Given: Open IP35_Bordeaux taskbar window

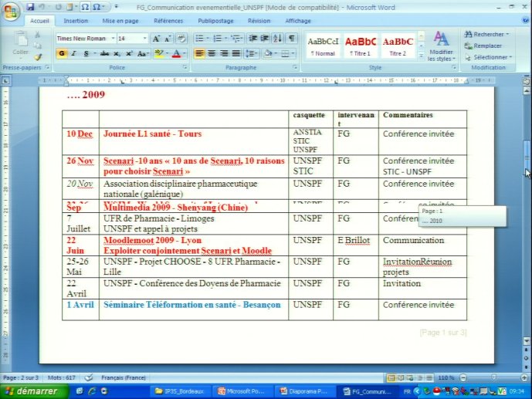Looking at the screenshot, I should point(180,391).
